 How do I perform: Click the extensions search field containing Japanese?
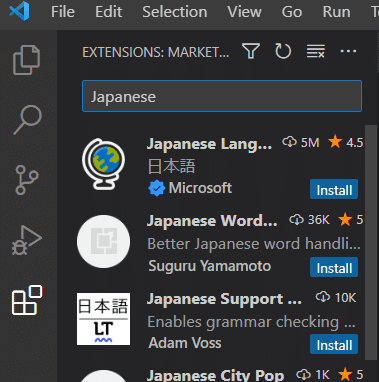[x=222, y=96]
